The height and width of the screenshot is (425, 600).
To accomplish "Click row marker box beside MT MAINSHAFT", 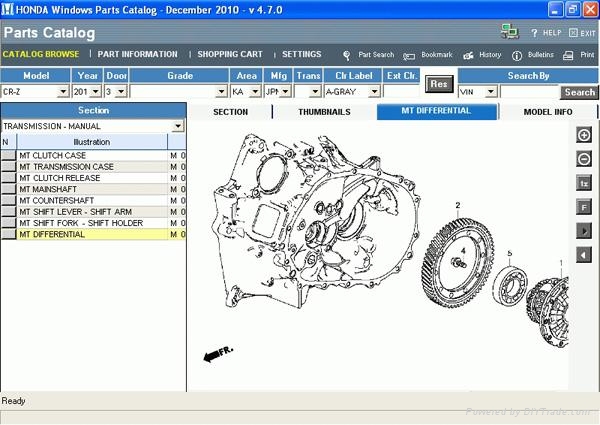I will pos(8,189).
